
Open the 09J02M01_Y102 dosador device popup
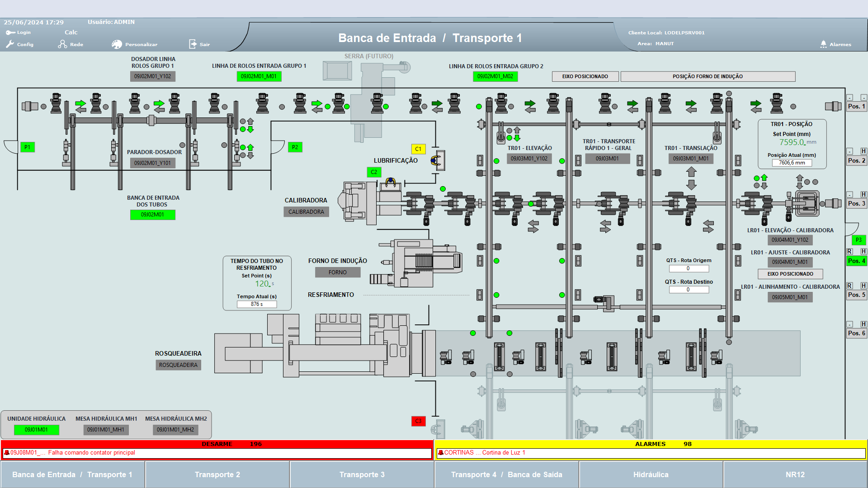point(152,76)
